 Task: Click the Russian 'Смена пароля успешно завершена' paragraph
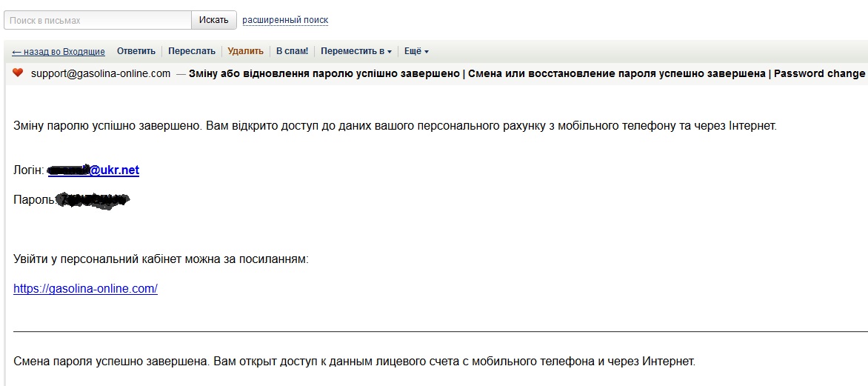354,362
